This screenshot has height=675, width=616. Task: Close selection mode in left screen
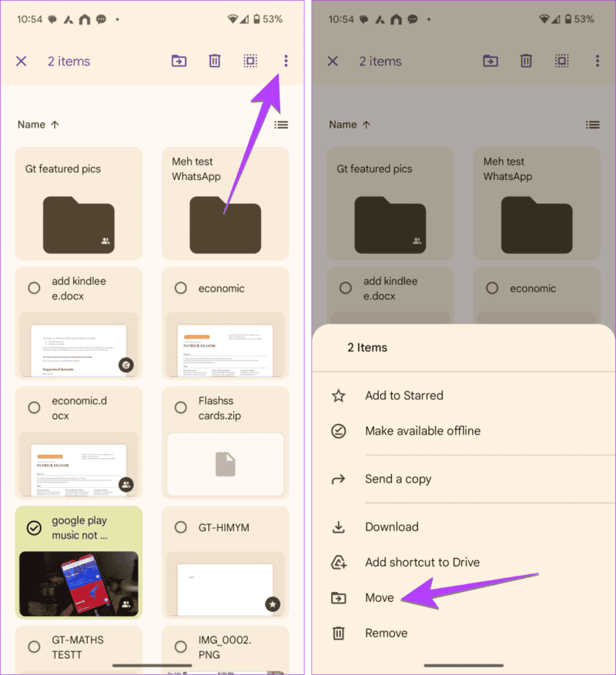[x=21, y=61]
